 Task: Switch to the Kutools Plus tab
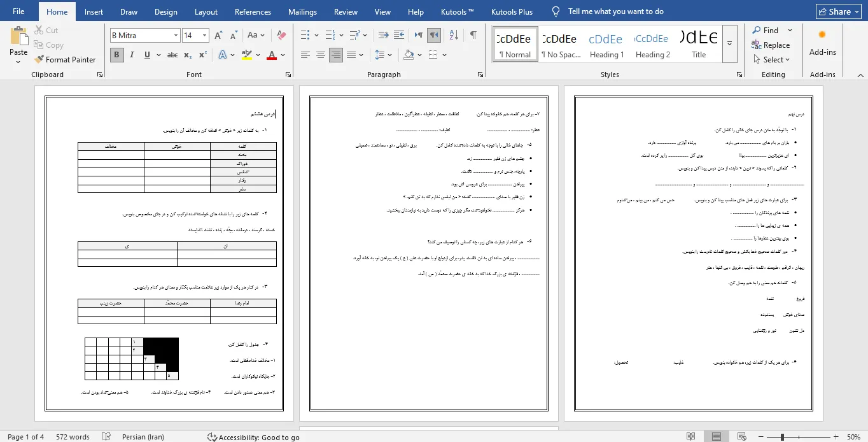512,11
